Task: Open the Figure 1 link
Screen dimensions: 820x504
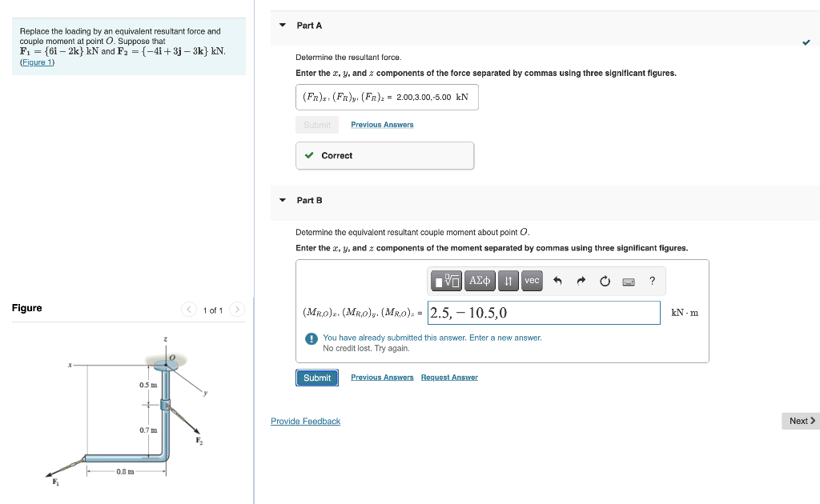Action: (x=37, y=62)
